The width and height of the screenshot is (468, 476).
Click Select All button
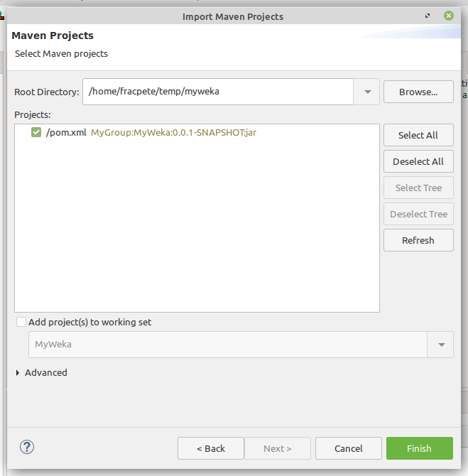(x=418, y=135)
